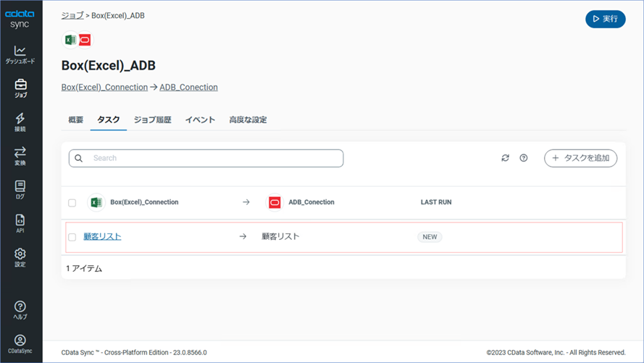Click the red Oracle icon under the breadcrumb
Image resolution: width=644 pixels, height=363 pixels.
click(x=85, y=40)
